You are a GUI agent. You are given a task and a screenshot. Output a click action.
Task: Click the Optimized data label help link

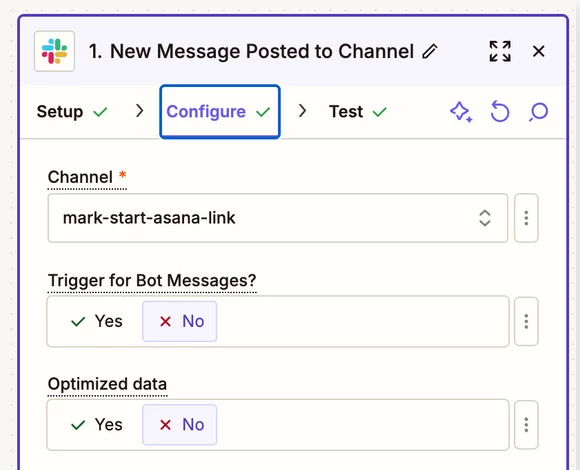107,384
